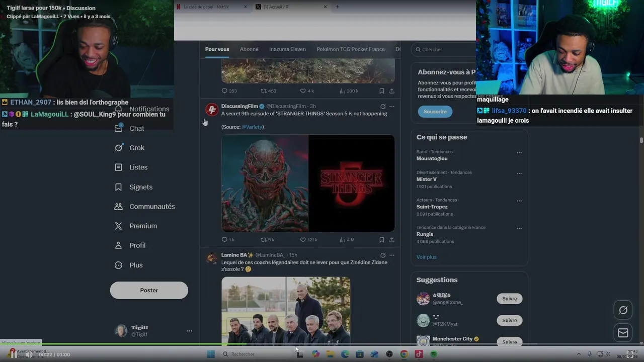Open the Windows Start menu
The image size is (644, 362).
tap(211, 354)
